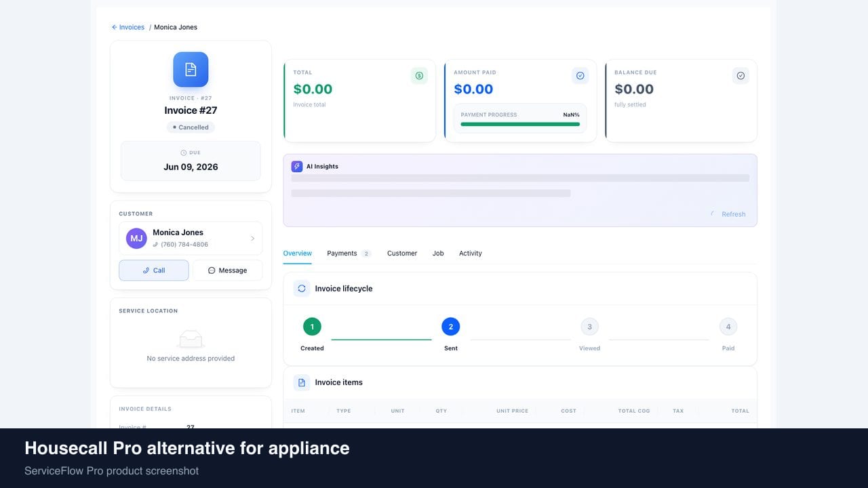Click the NaN% progress label
This screenshot has height=488, width=868.
tap(571, 115)
